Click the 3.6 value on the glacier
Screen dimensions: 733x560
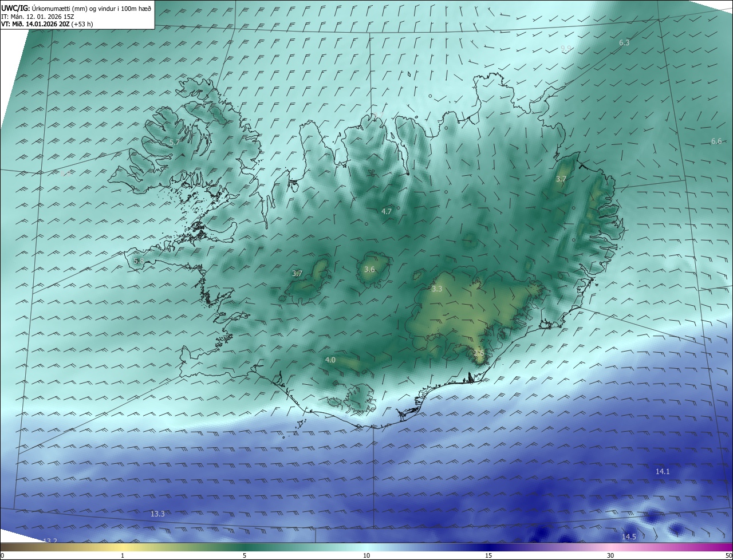tap(369, 270)
